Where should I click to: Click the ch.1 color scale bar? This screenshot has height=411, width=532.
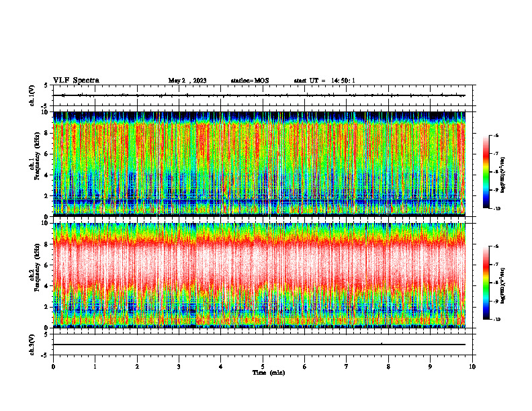(486, 172)
